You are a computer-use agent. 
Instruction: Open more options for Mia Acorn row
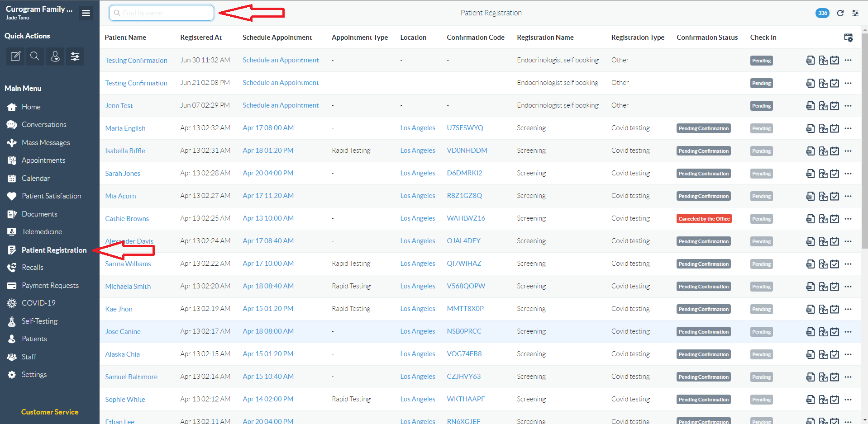pos(848,196)
